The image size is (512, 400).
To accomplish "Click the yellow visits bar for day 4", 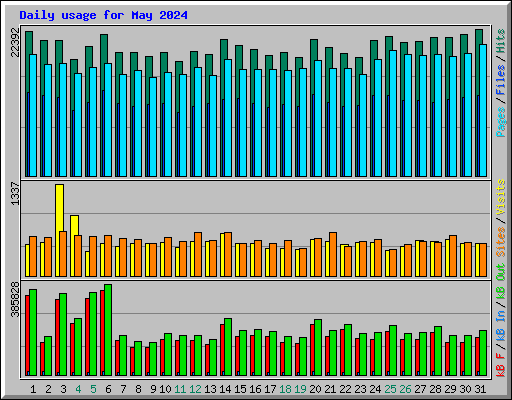I will 74,225.
